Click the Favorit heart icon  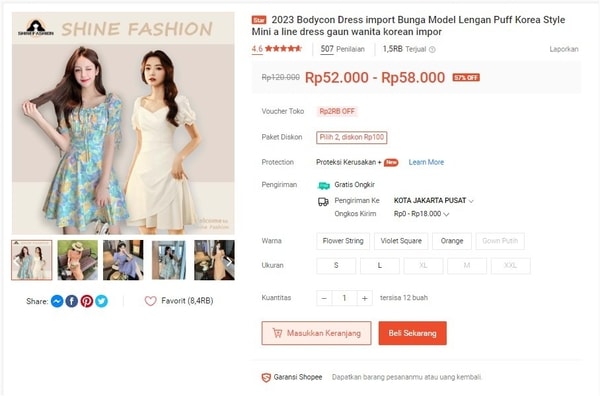(x=150, y=301)
